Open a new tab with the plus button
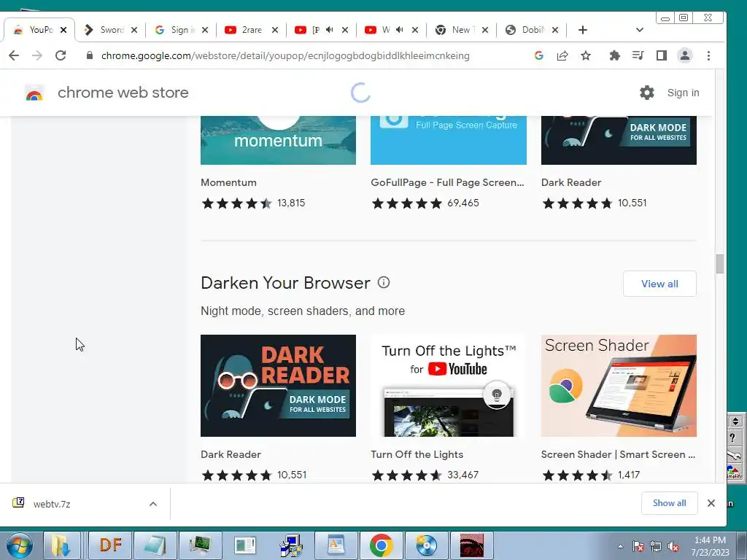Screen dimensions: 747x560 pos(583,30)
